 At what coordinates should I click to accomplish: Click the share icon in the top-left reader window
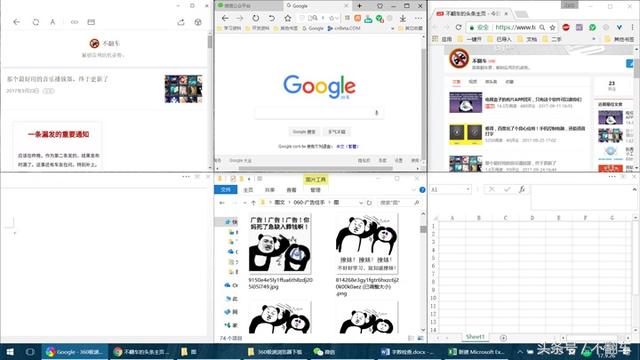coord(180,22)
